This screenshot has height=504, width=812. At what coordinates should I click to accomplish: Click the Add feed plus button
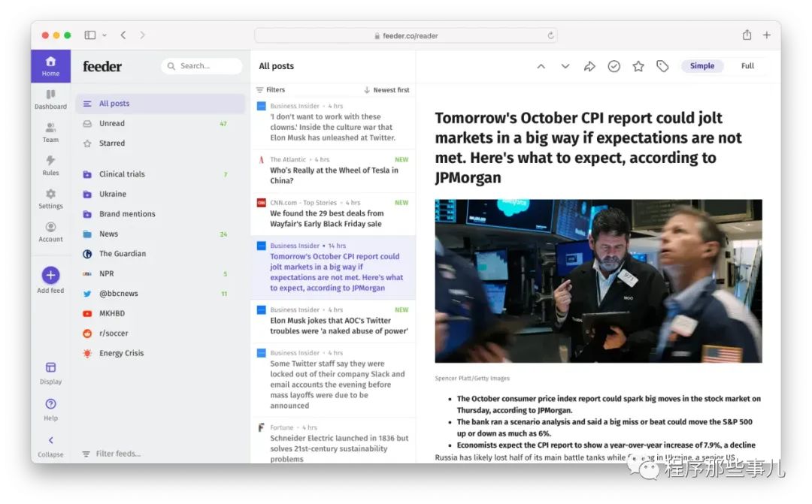coord(51,275)
